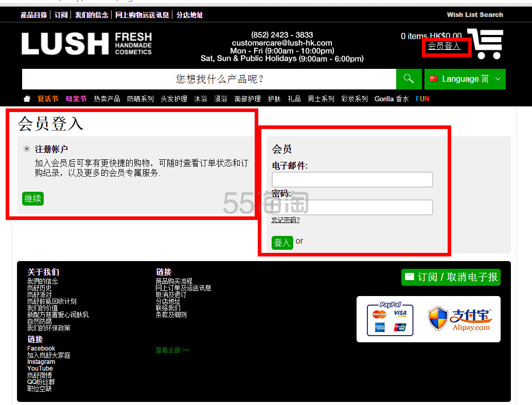The width and height of the screenshot is (532, 405).
Task: Open footer link 加入岚舒大家庭
Action: [48, 355]
